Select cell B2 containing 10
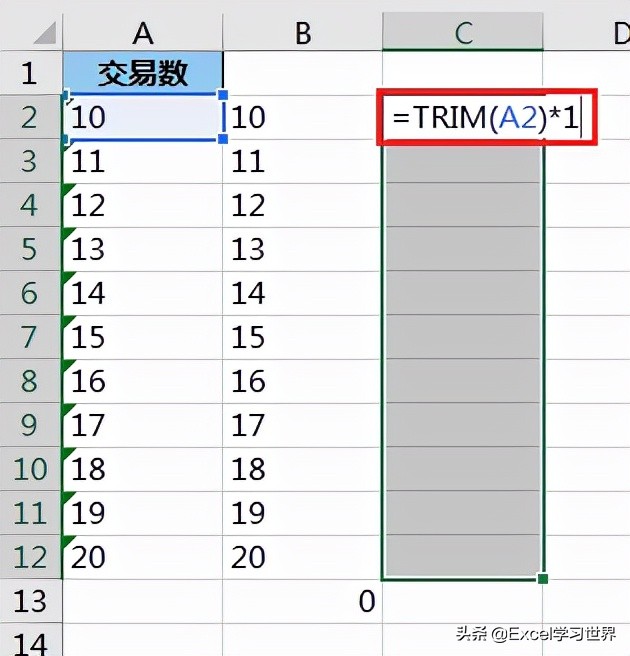The image size is (630, 656). (302, 117)
